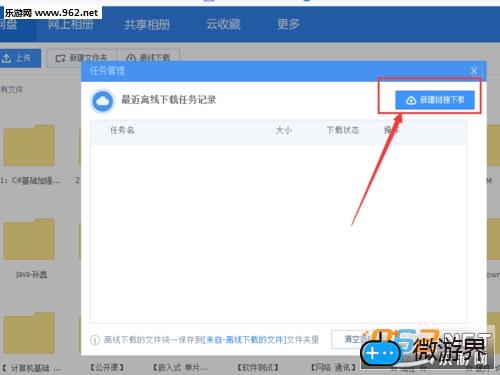Open the 云收藏 tab
500x375 pixels.
tap(223, 24)
